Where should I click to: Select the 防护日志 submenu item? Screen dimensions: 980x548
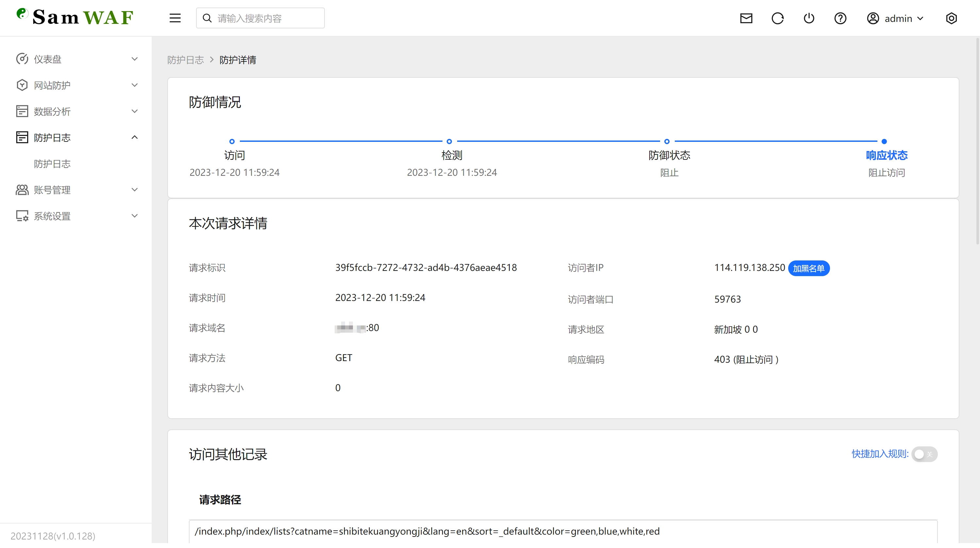[52, 164]
